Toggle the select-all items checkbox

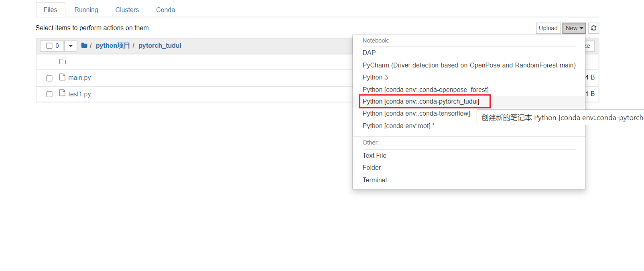49,46
